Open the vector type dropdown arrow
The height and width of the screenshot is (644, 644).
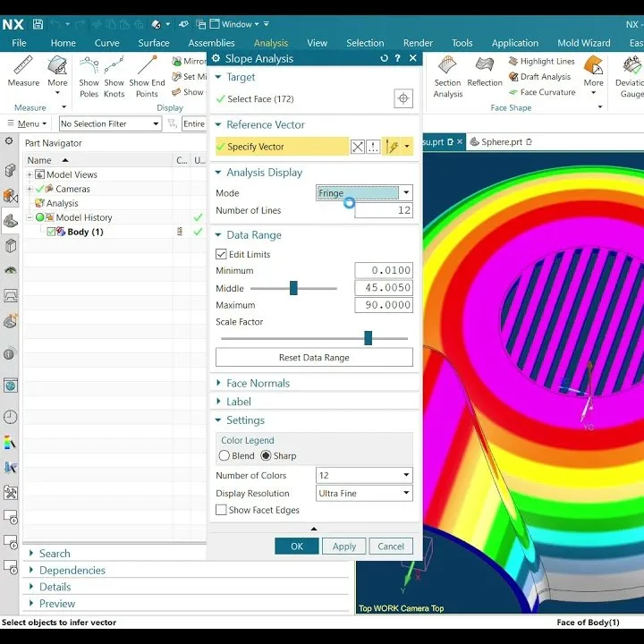coord(407,147)
